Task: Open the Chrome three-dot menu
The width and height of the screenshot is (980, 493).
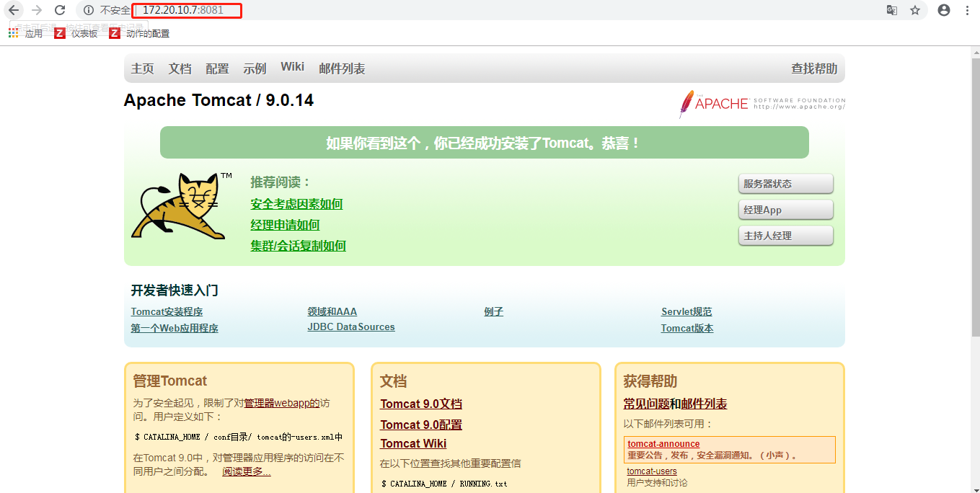Action: pos(967,10)
